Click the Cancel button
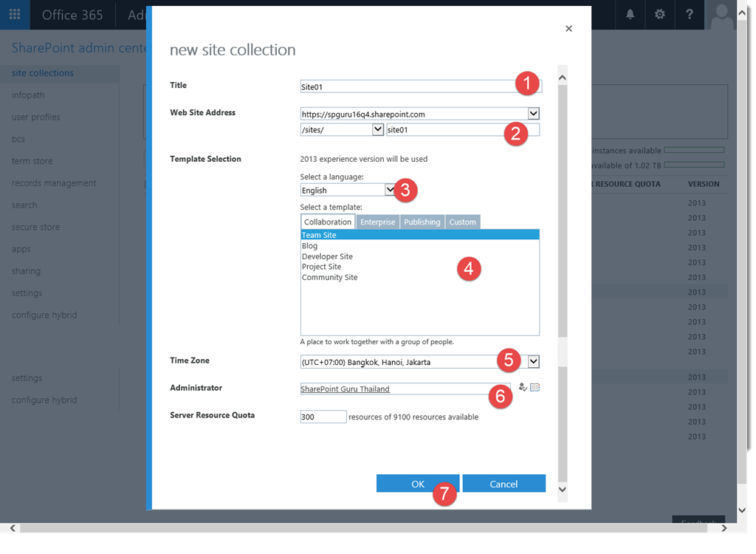The width and height of the screenshot is (756, 554). 504,484
